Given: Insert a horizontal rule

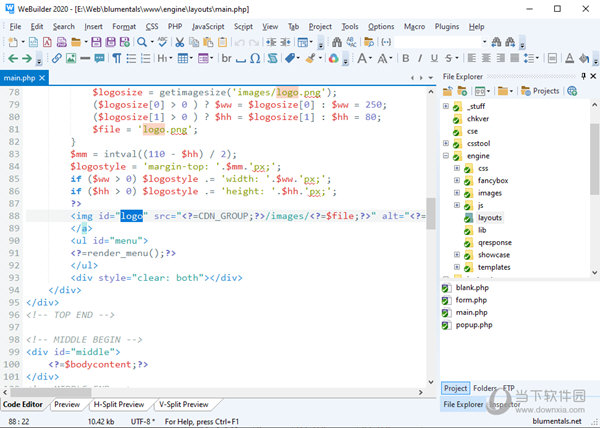Looking at the screenshot, I should pyautogui.click(x=85, y=58).
